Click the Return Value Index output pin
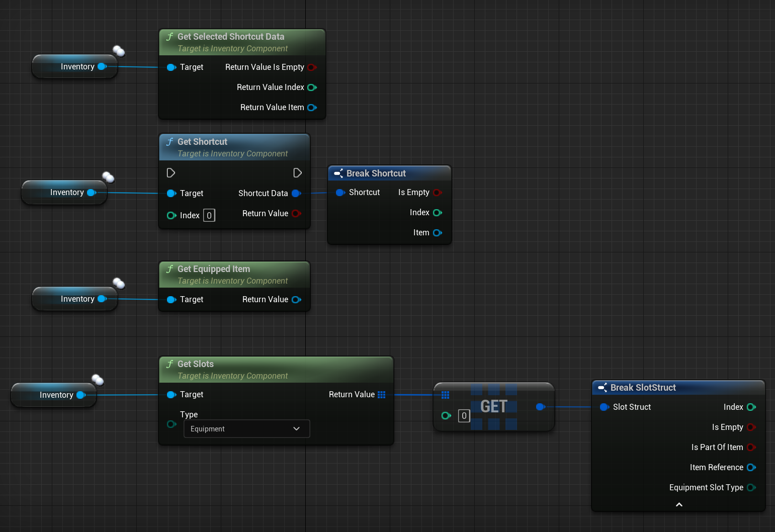This screenshot has height=532, width=775. (312, 87)
